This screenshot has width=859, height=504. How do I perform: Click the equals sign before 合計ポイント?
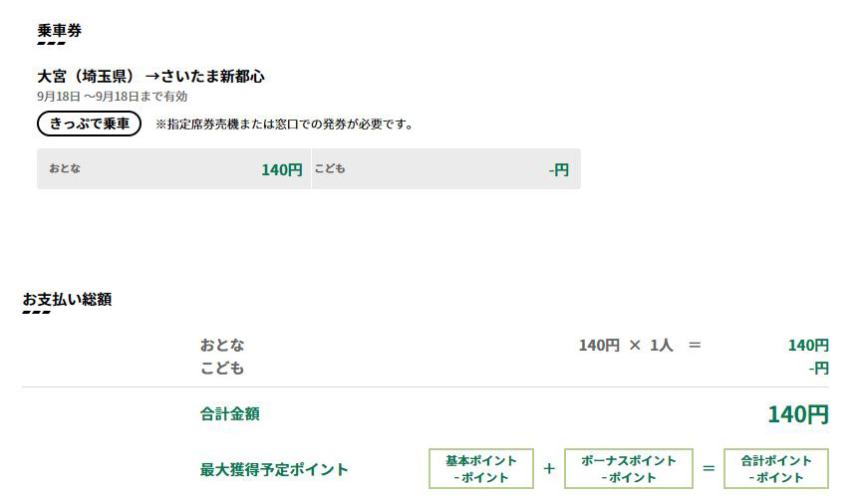(709, 468)
